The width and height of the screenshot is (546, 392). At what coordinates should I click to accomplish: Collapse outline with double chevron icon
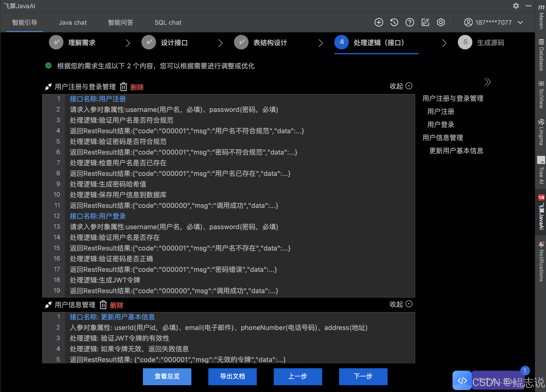coord(487,82)
